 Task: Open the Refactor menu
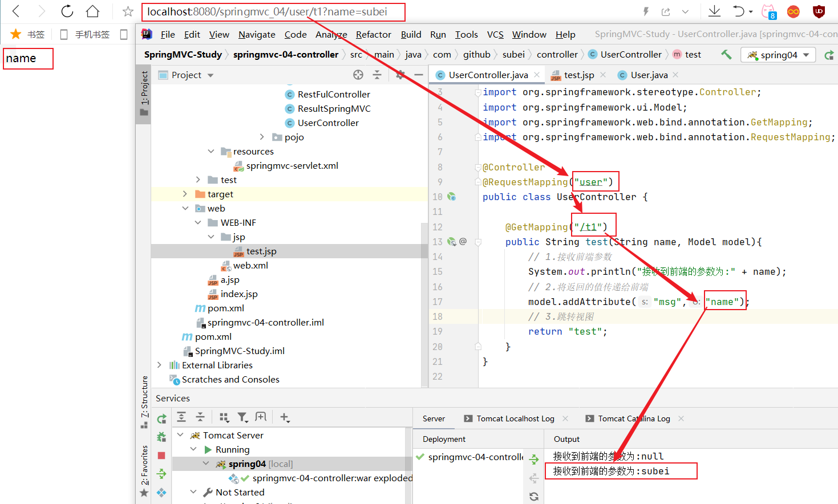[x=373, y=35]
